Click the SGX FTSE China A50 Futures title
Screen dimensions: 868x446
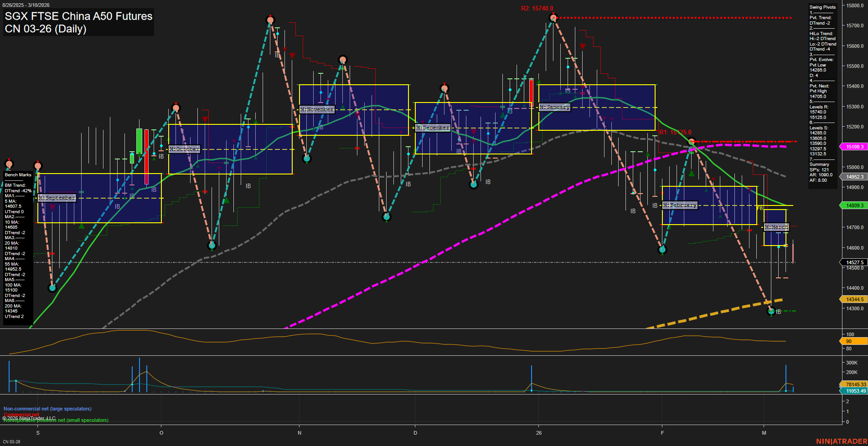78,16
